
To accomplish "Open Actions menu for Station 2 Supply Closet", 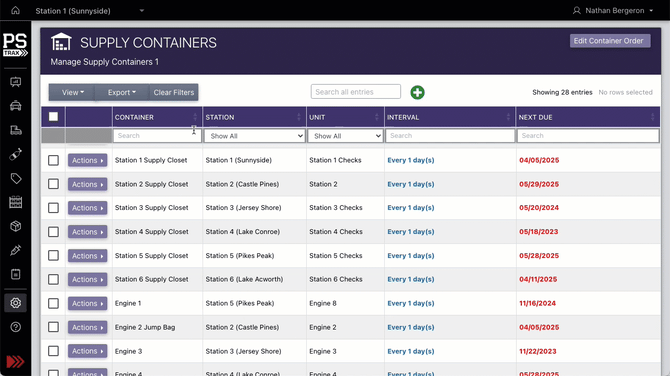I will pyautogui.click(x=87, y=184).
